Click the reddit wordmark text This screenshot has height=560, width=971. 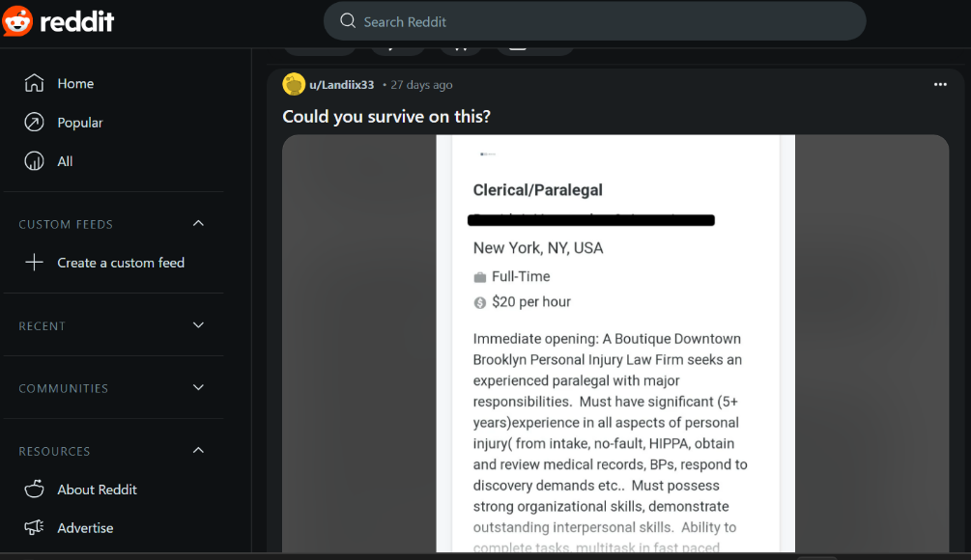76,22
